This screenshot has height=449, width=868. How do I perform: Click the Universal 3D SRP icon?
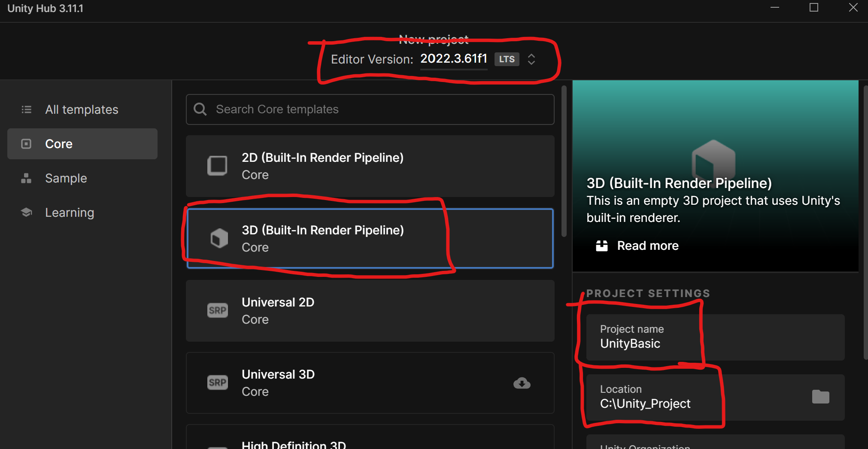(x=218, y=382)
